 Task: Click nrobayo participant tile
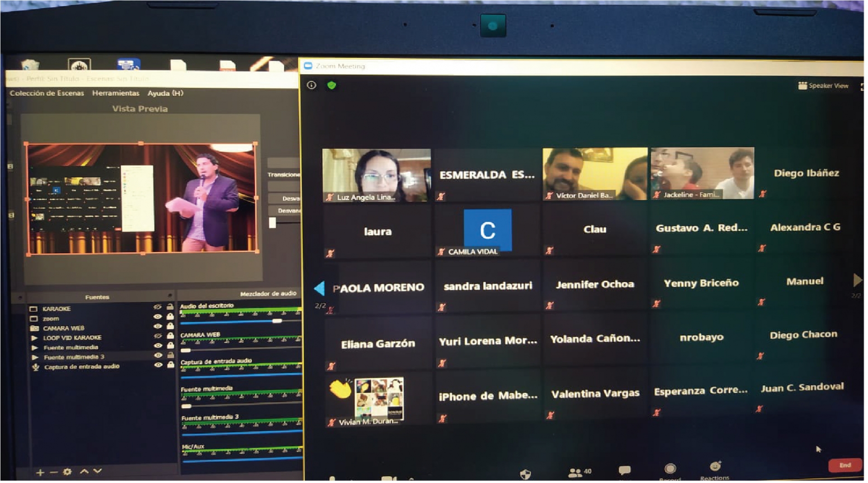point(702,337)
